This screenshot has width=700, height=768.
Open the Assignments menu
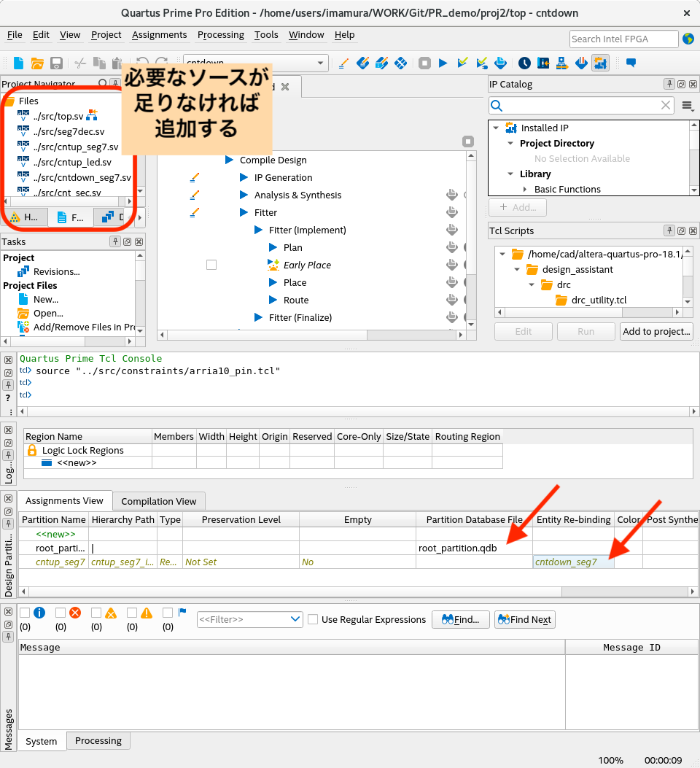coord(159,35)
